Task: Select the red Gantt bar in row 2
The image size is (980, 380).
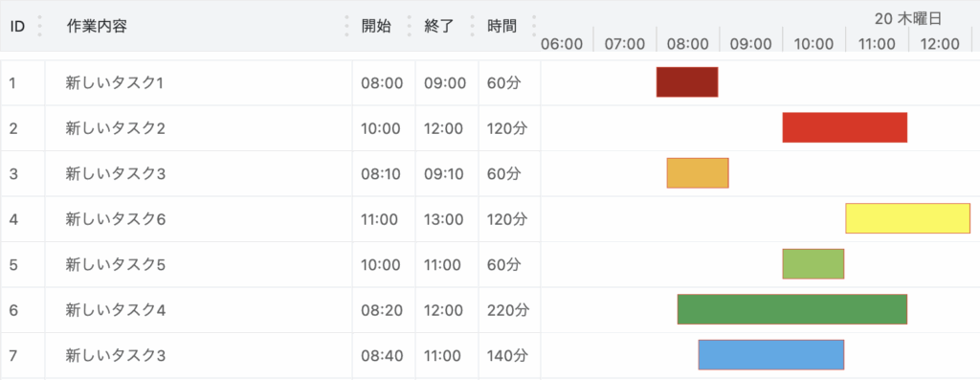Action: [x=844, y=127]
